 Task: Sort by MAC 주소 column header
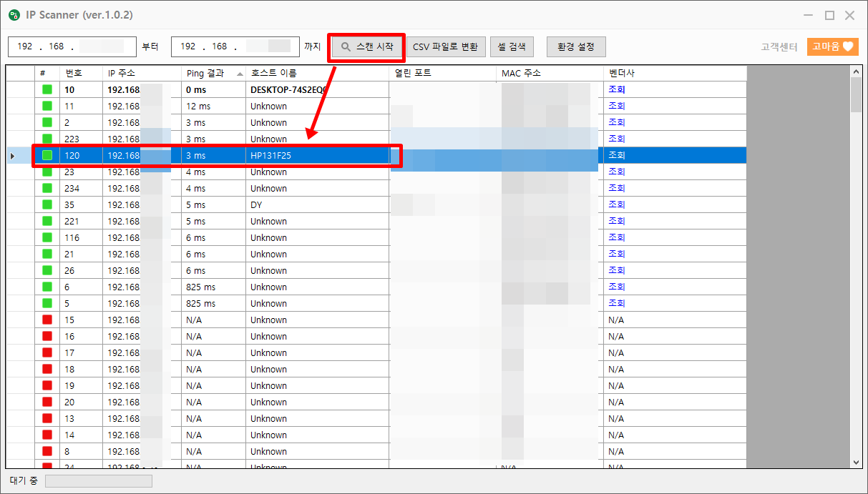point(550,74)
